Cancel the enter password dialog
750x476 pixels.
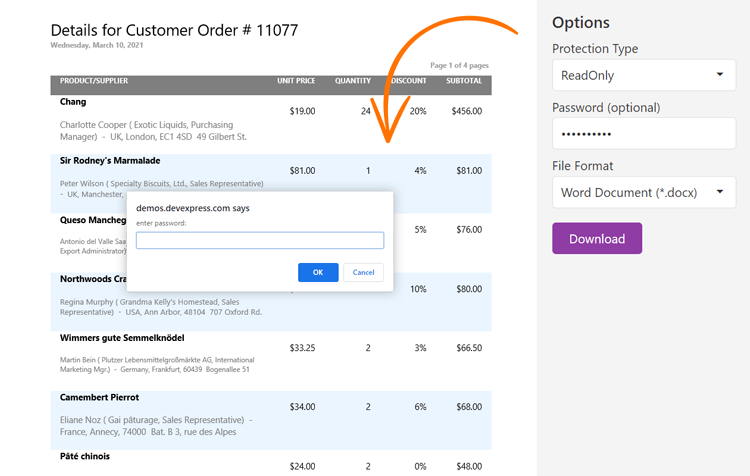[x=363, y=272]
